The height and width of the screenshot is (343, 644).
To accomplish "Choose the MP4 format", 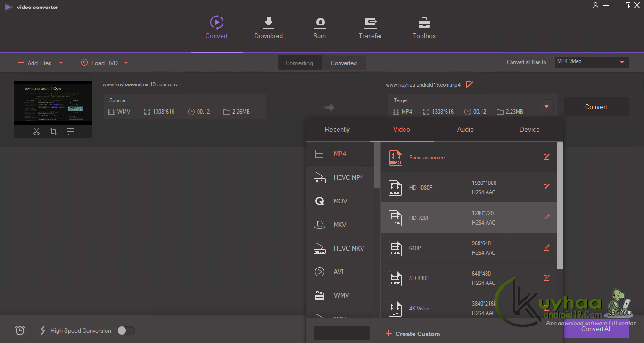I will click(x=340, y=154).
